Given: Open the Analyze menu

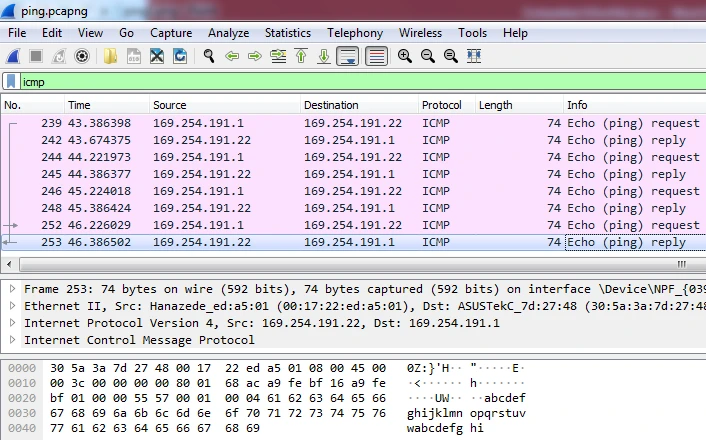Looking at the screenshot, I should tap(229, 33).
